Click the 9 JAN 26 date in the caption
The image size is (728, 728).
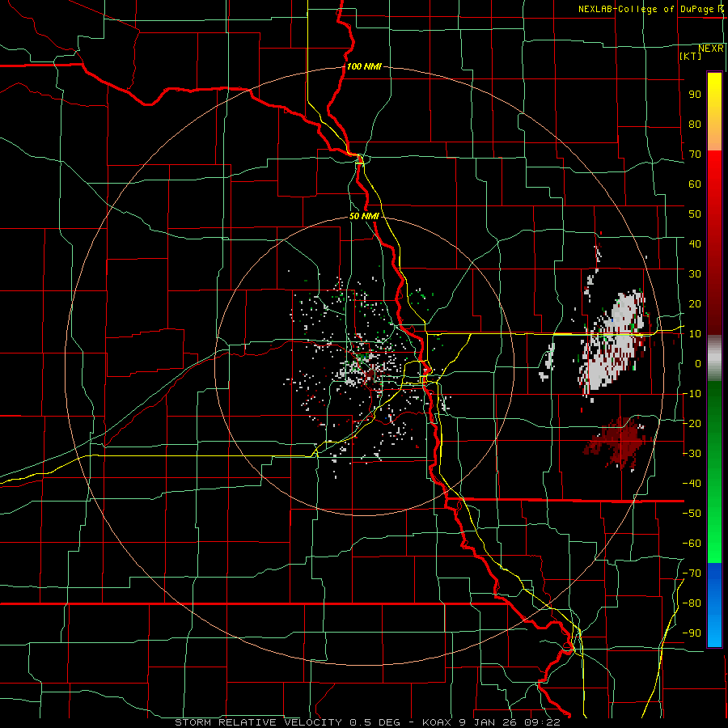pos(490,722)
